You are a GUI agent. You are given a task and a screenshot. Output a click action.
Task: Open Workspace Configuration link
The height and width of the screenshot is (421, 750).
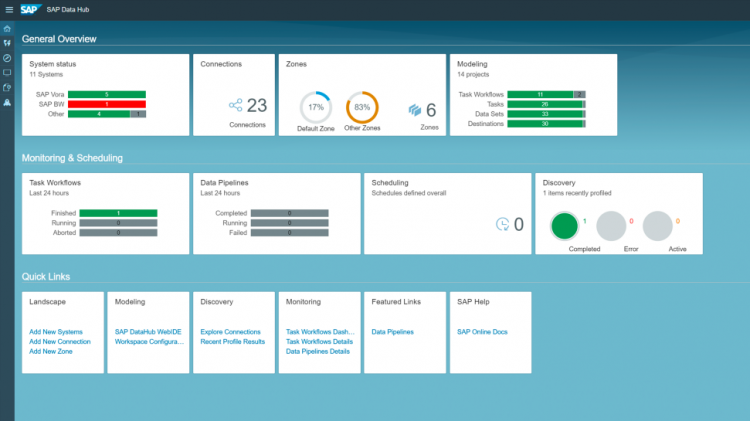point(149,342)
